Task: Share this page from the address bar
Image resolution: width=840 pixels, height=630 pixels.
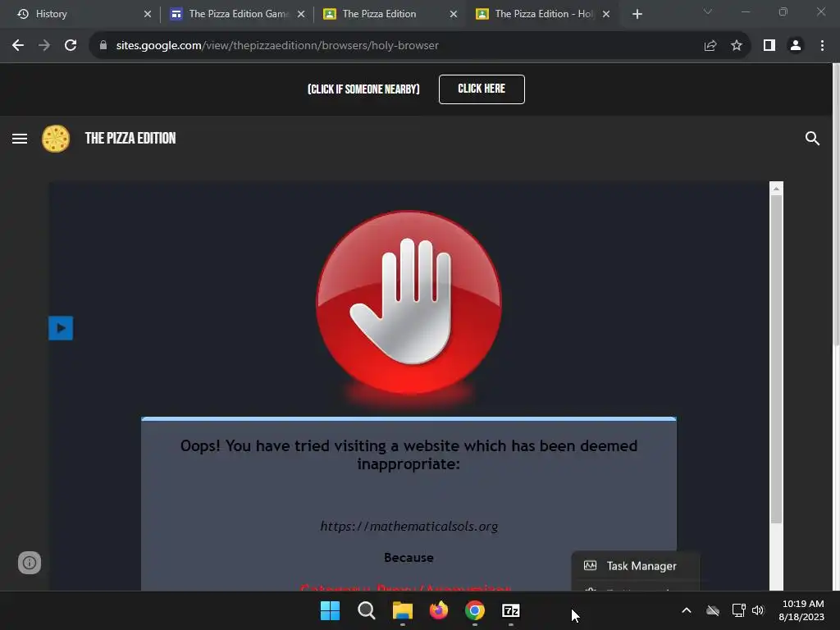Action: pyautogui.click(x=710, y=46)
